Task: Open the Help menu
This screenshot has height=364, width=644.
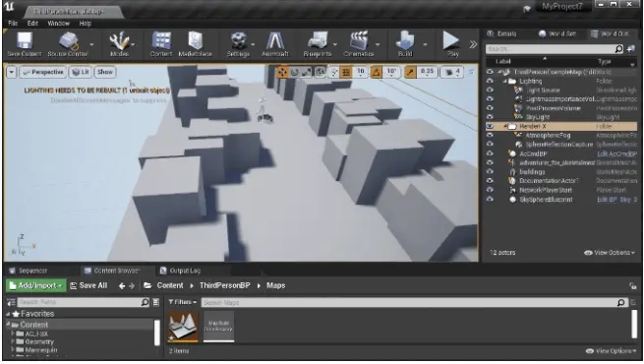Action: coord(85,24)
